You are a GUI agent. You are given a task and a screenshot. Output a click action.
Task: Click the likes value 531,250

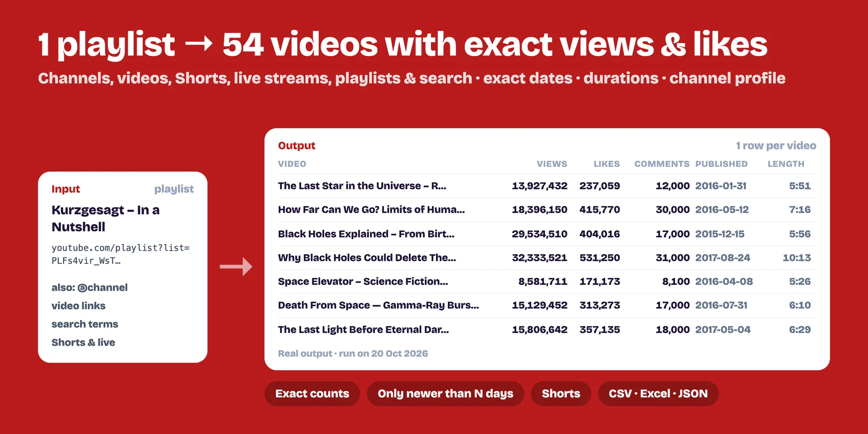point(599,258)
